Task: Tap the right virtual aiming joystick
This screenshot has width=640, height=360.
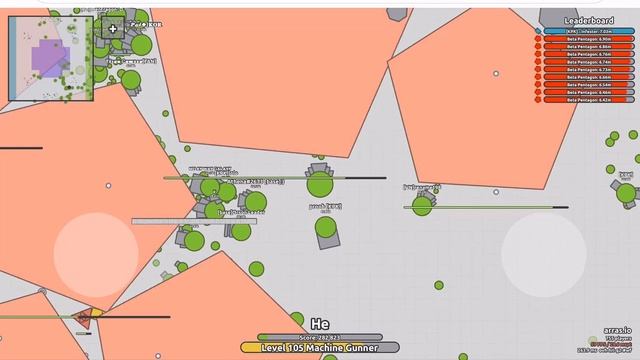Action: click(x=544, y=255)
